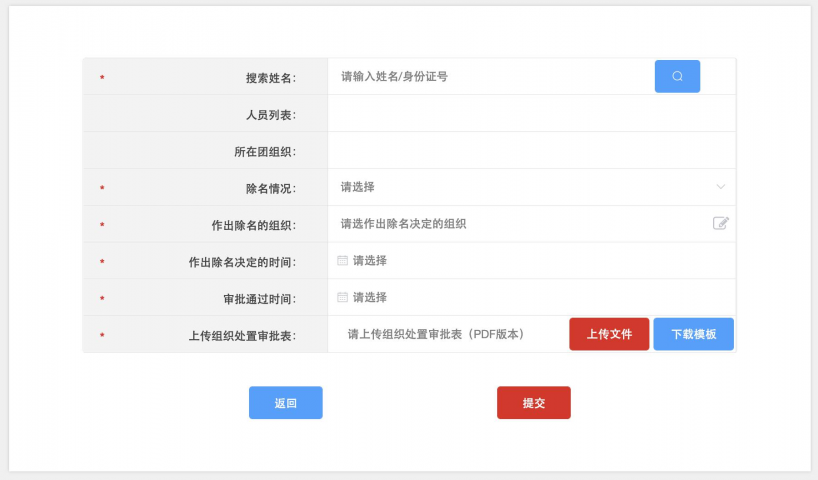Click the edit icon for 作出除名的组织
Viewport: 818px width, 480px height.
coord(720,223)
